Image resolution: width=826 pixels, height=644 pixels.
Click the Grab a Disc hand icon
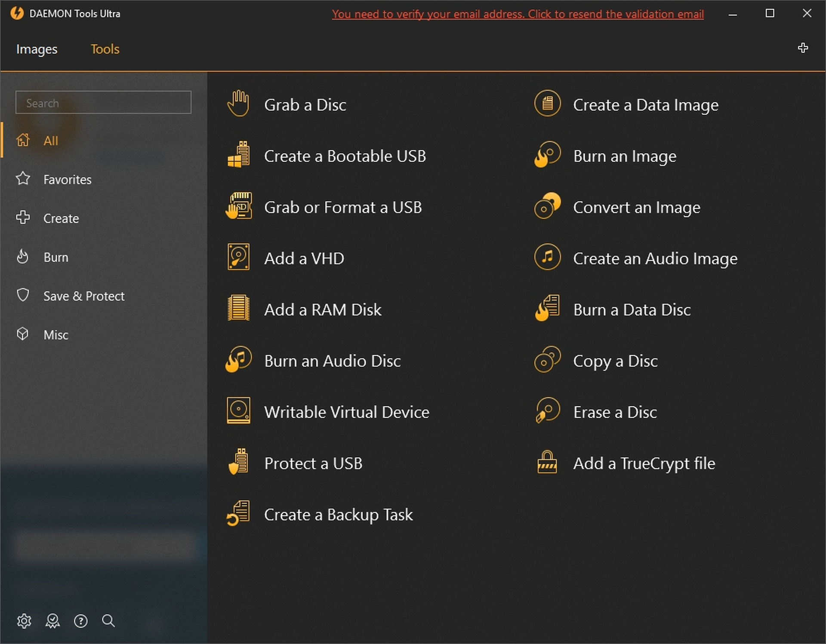[238, 104]
